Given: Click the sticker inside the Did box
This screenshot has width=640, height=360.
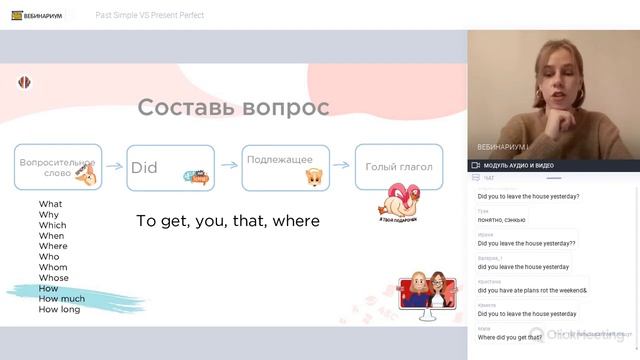Looking at the screenshot, I should [196, 177].
